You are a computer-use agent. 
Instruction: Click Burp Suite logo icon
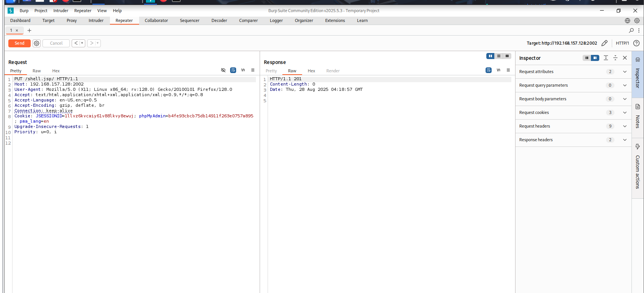coord(11,11)
